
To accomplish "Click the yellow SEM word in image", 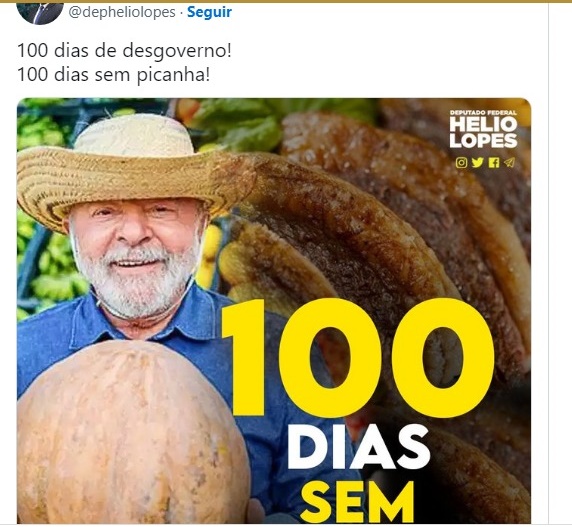I will [358, 501].
